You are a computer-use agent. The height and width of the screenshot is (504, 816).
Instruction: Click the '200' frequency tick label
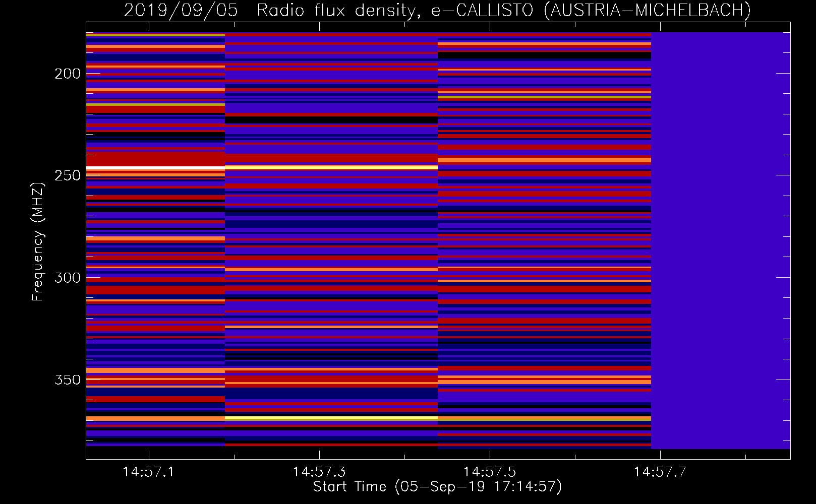pyautogui.click(x=68, y=74)
